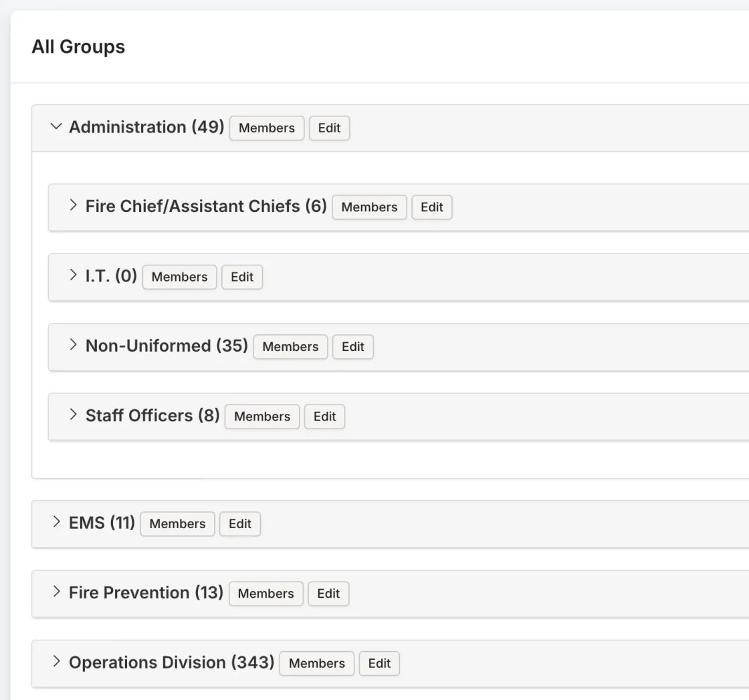749x700 pixels.
Task: Edit the Administration group
Action: tap(329, 128)
